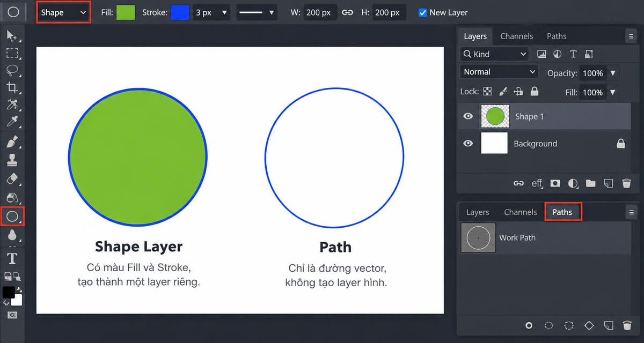Switch to Layers tab in lower panel
644x343 pixels.
478,212
